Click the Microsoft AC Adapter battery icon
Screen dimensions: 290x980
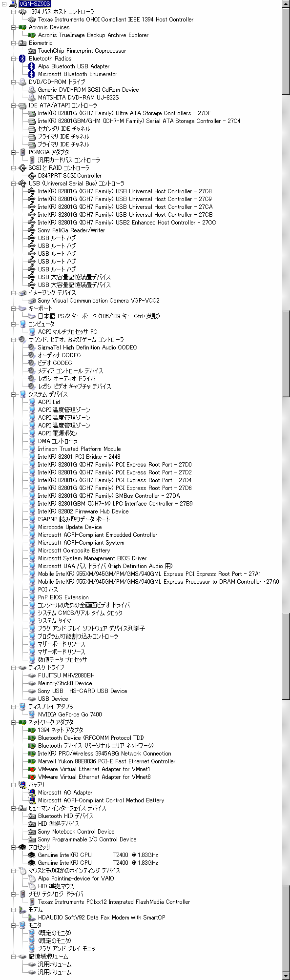pos(32,793)
